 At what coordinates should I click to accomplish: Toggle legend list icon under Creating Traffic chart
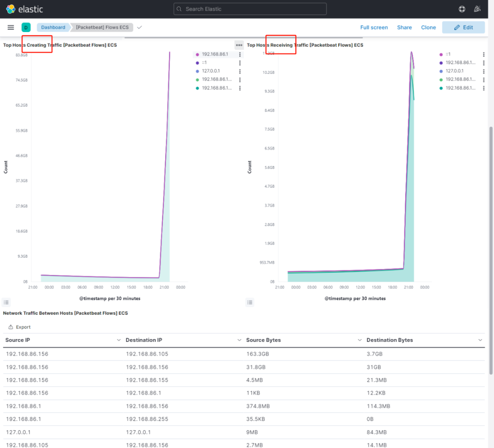(x=6, y=302)
